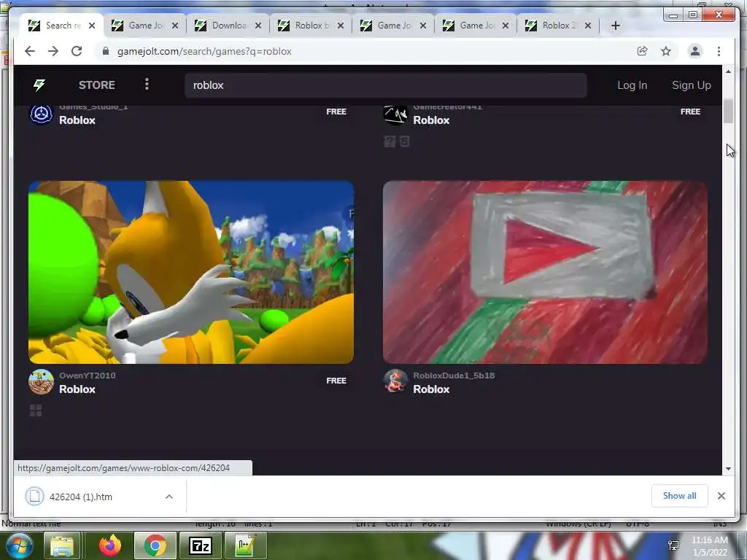This screenshot has height=560, width=747.
Task: Close the Download tab
Action: pyautogui.click(x=258, y=26)
